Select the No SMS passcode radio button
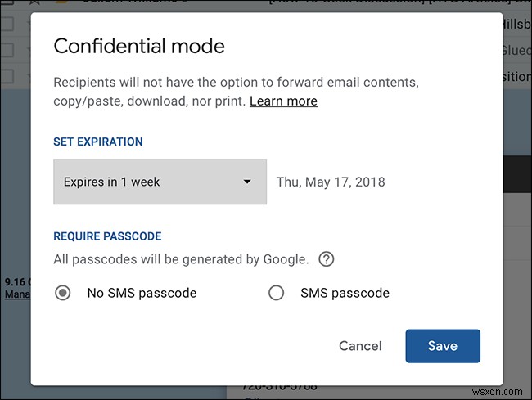Screen dimensions: 532x400 [63, 293]
